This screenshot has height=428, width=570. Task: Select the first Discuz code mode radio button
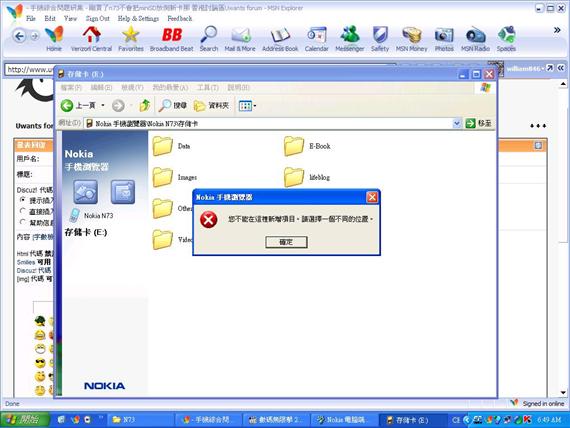pos(23,200)
